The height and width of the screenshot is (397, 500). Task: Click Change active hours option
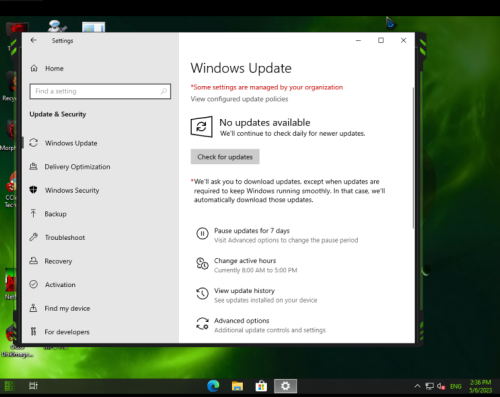245,261
